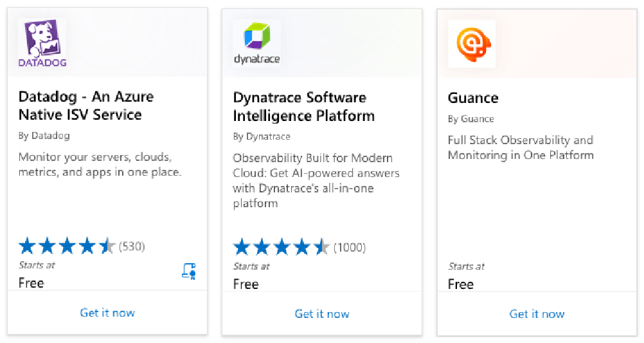Click Get it now for Datadog
Screen dimensions: 644x343
click(107, 313)
